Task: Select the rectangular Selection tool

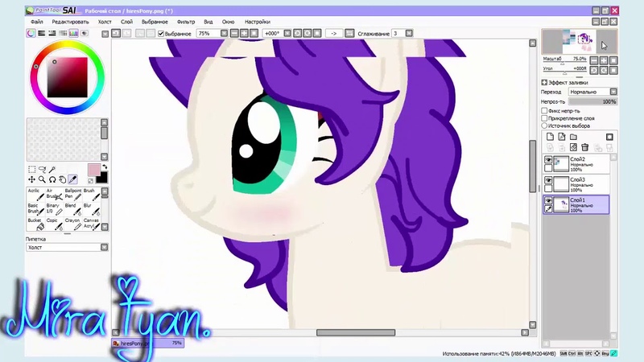Action: 31,170
